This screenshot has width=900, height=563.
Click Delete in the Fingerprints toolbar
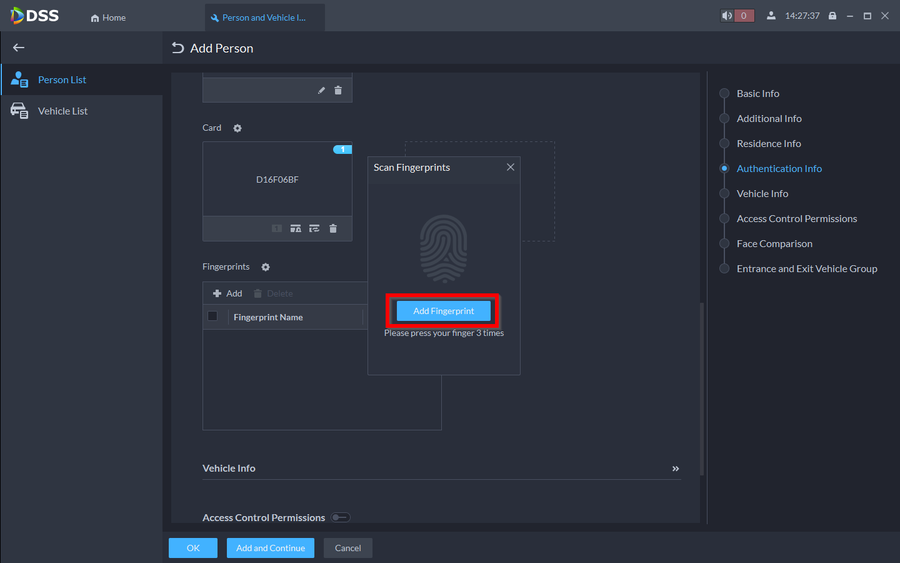point(273,293)
